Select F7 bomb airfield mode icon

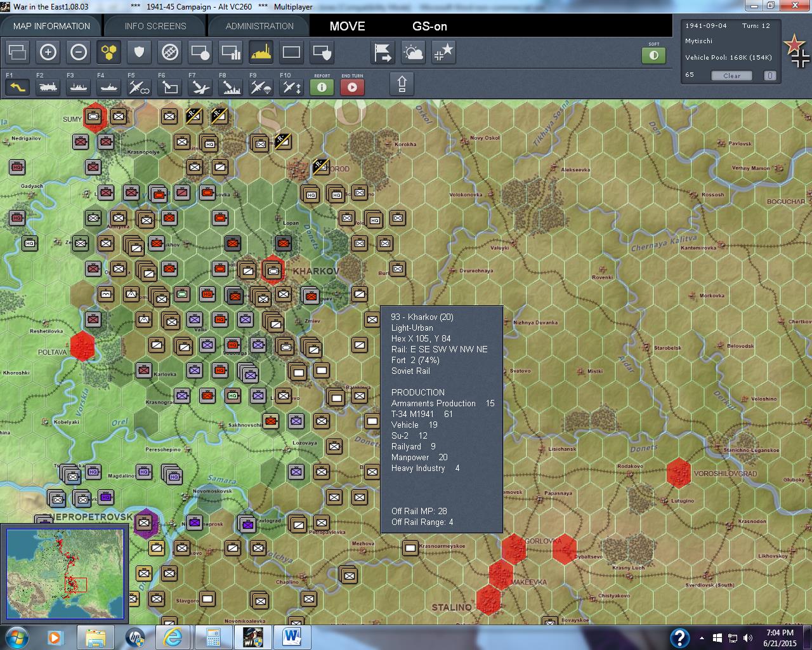pos(200,86)
